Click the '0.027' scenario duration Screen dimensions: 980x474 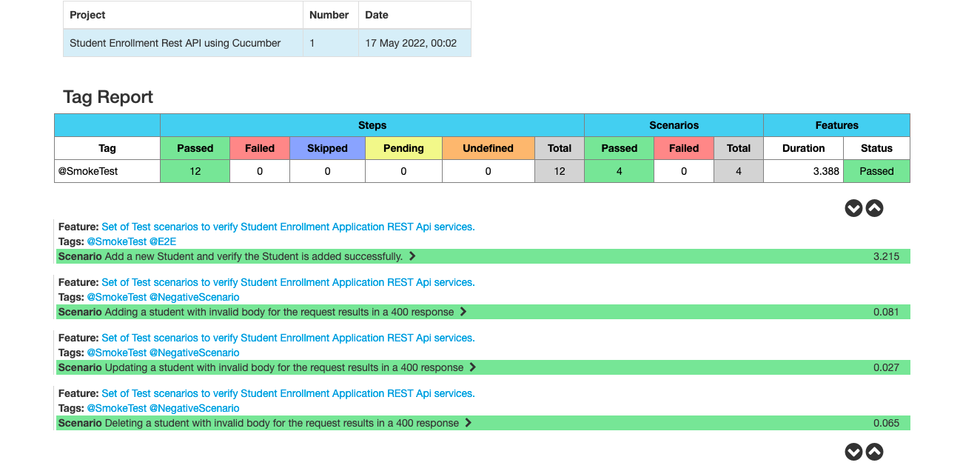(x=886, y=367)
